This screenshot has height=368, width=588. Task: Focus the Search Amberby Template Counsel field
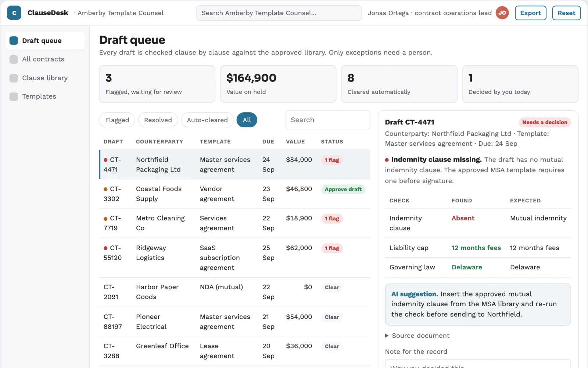pyautogui.click(x=279, y=13)
